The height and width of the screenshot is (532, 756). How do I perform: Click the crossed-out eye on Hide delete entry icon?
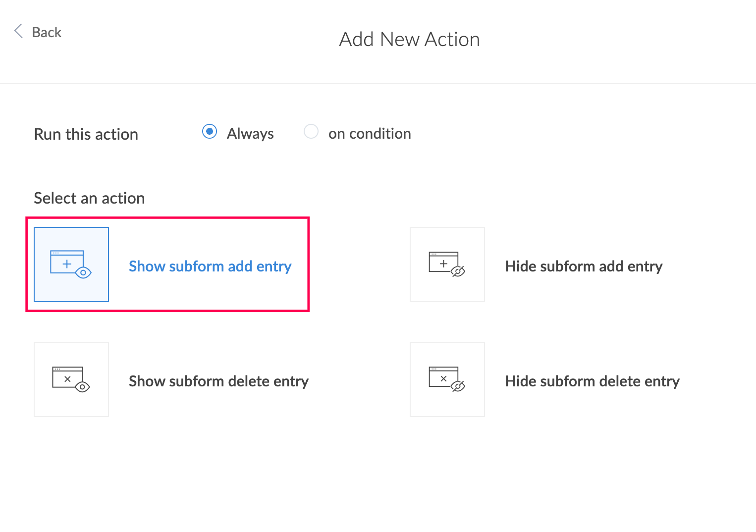458,386
